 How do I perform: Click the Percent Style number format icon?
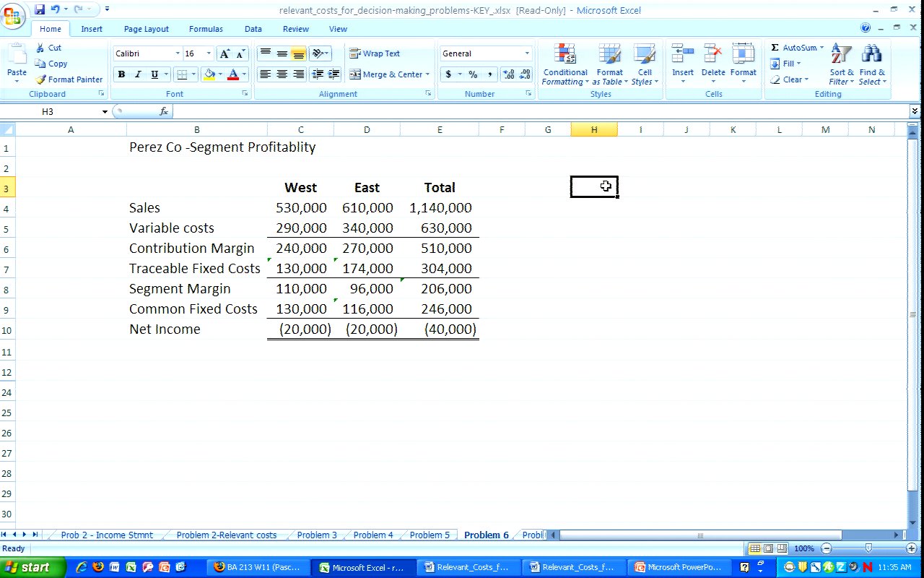pyautogui.click(x=473, y=74)
